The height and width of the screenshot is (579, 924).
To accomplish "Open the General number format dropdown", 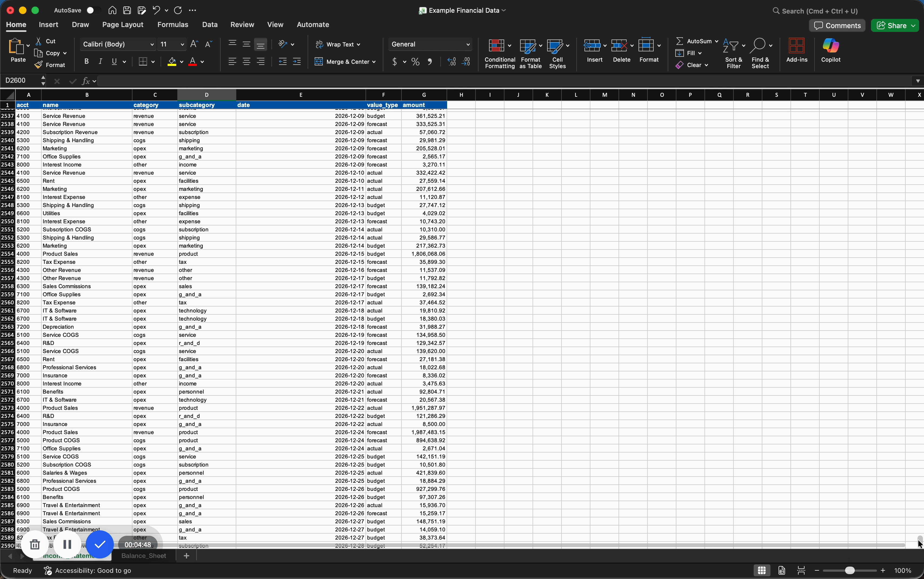I will (x=468, y=44).
